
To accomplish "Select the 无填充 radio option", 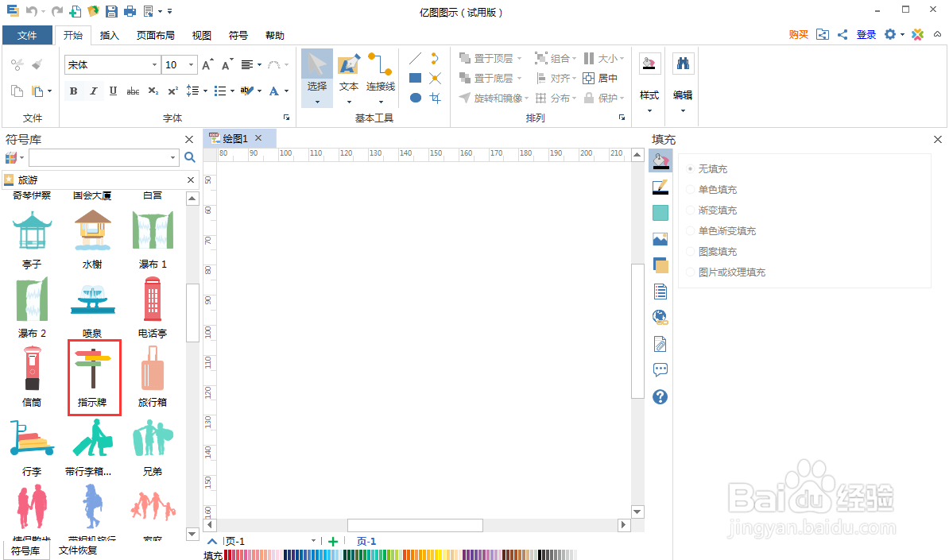I will (690, 168).
